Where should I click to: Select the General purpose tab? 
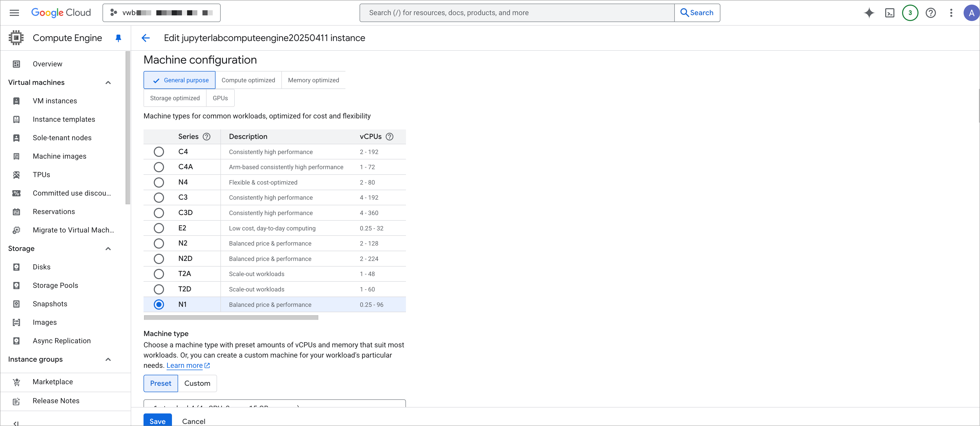click(180, 80)
